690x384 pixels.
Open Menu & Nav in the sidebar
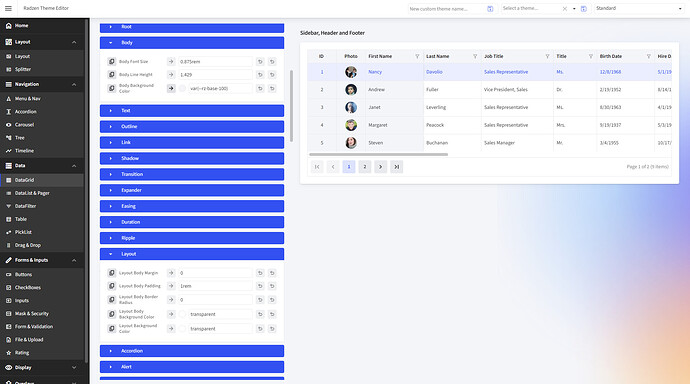click(42, 99)
